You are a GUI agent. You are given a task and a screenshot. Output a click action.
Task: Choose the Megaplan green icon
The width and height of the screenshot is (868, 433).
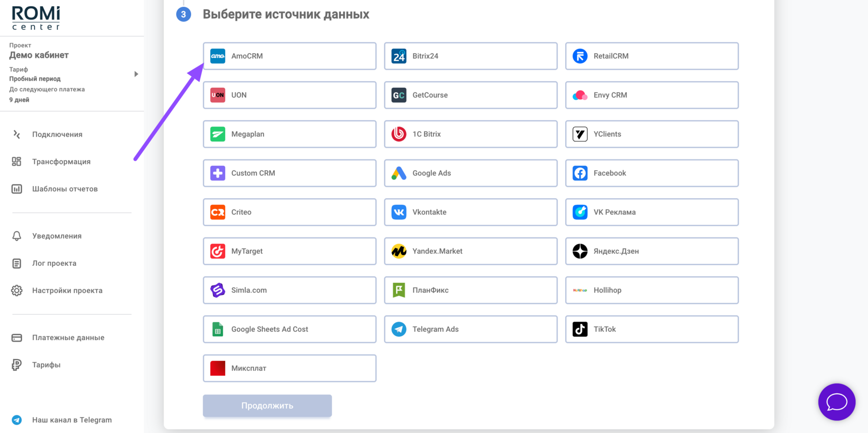218,134
